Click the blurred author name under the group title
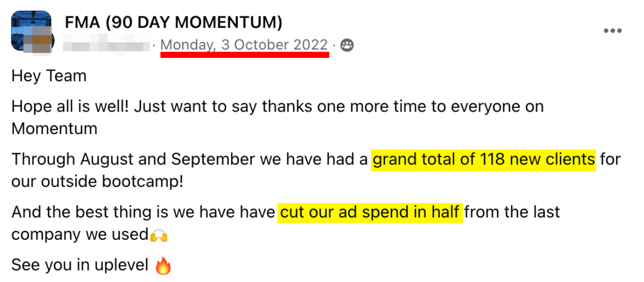This screenshot has height=282, width=644. 107,45
